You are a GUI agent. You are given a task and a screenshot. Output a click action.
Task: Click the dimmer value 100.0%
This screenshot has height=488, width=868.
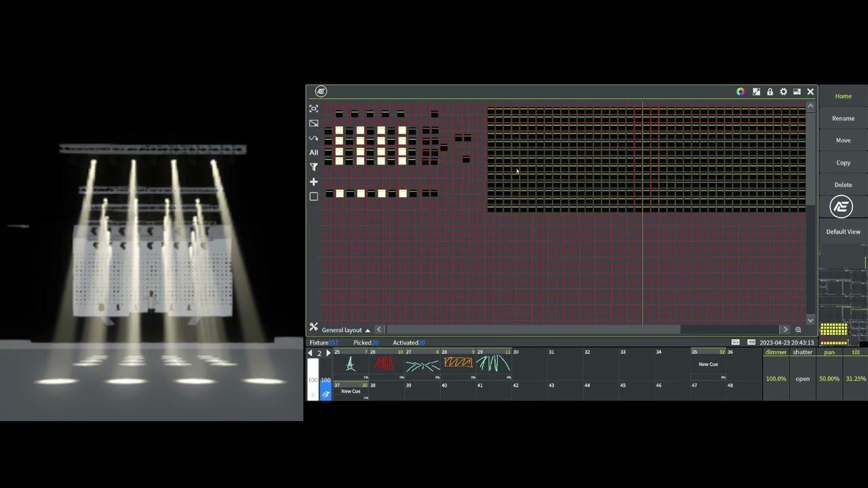pos(776,379)
